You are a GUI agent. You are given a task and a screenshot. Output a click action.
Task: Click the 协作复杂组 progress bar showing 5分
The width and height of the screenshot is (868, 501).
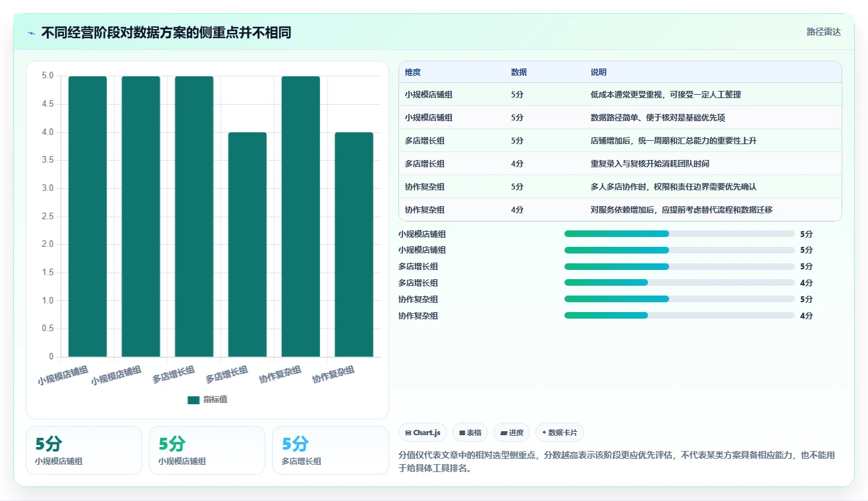[x=680, y=300]
